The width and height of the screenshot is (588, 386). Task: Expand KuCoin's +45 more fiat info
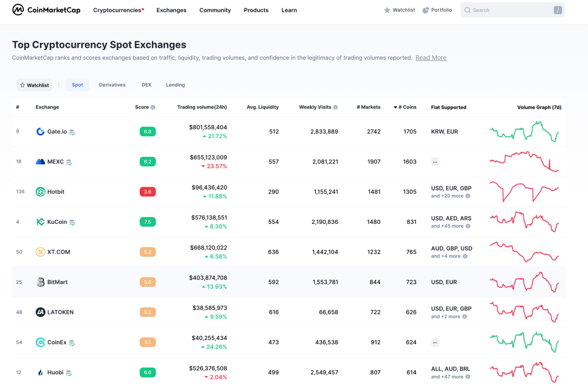[468, 226]
